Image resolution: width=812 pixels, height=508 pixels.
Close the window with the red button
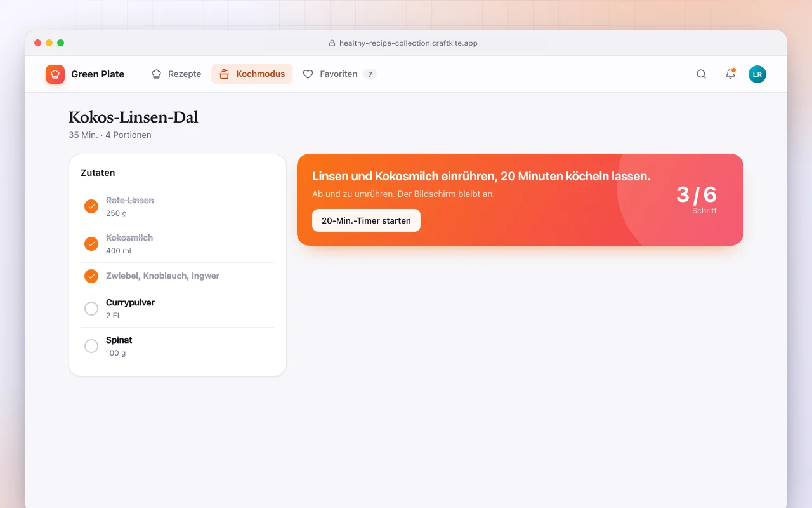pos(38,43)
